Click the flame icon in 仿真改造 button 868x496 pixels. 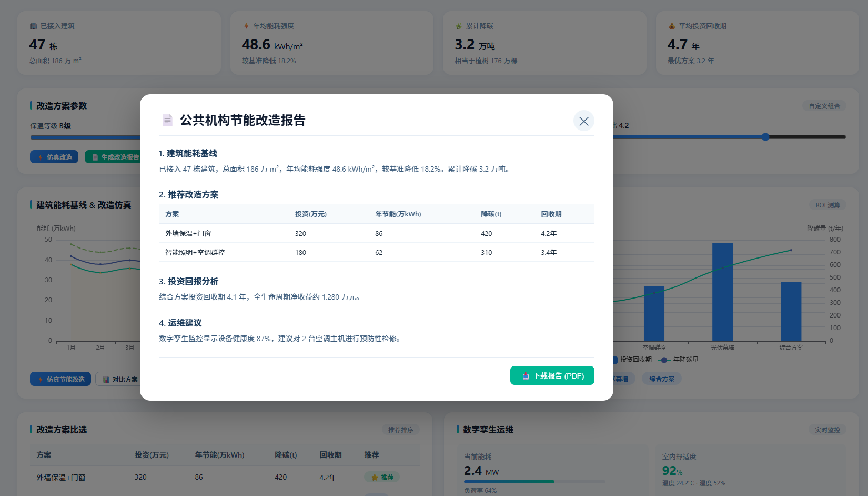(x=41, y=157)
